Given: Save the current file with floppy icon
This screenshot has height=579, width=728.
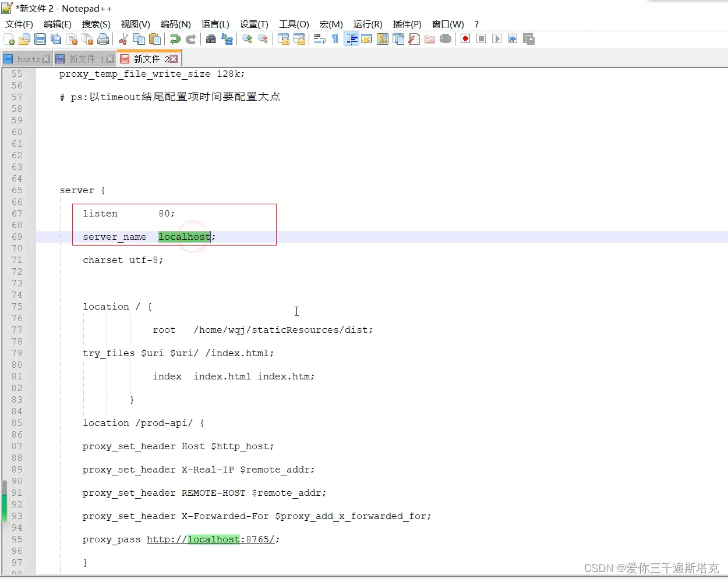Looking at the screenshot, I should pos(40,39).
